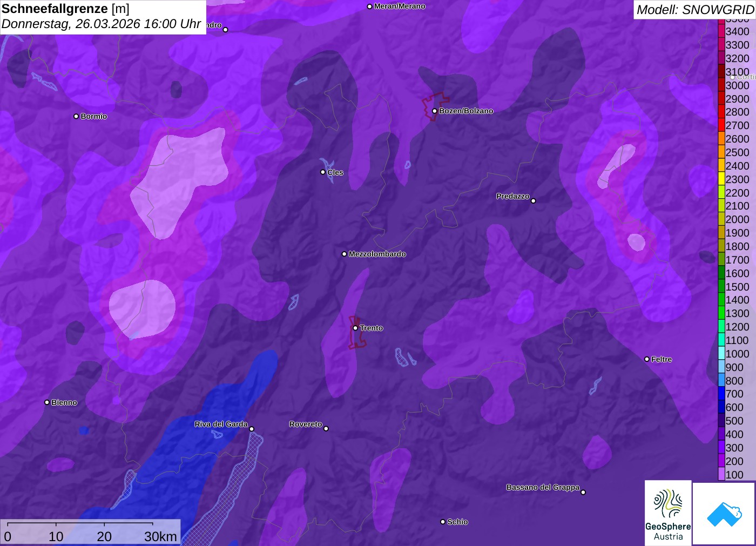Click the Bienno marker dot
This screenshot has height=546, width=756.
(47, 402)
